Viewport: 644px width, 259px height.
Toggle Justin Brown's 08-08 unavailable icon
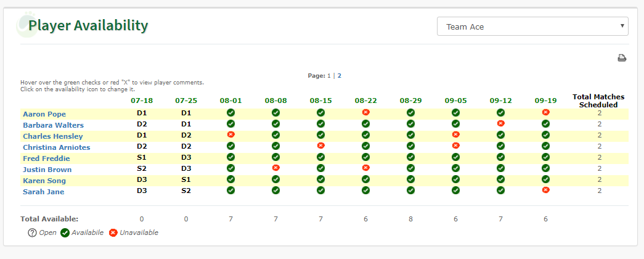(275, 167)
